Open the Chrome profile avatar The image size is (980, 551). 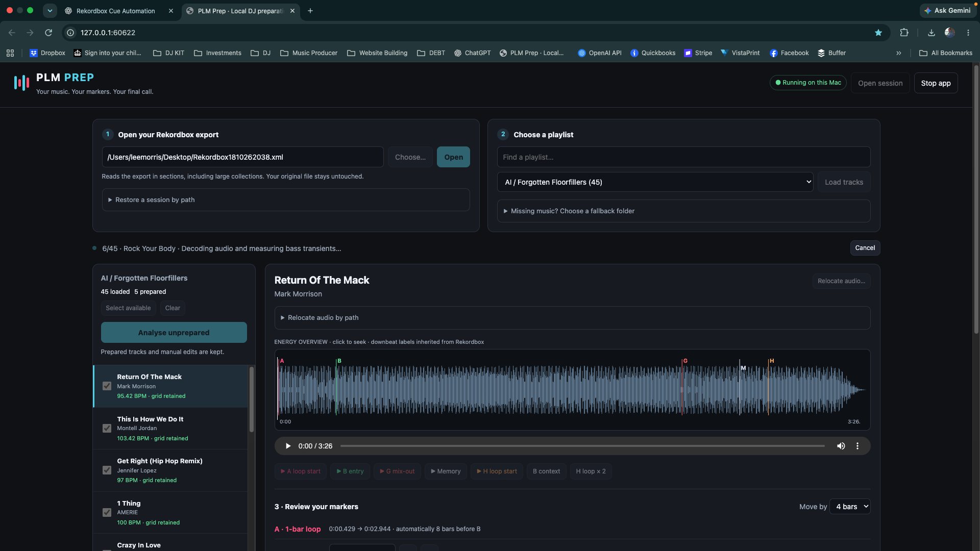(x=950, y=33)
